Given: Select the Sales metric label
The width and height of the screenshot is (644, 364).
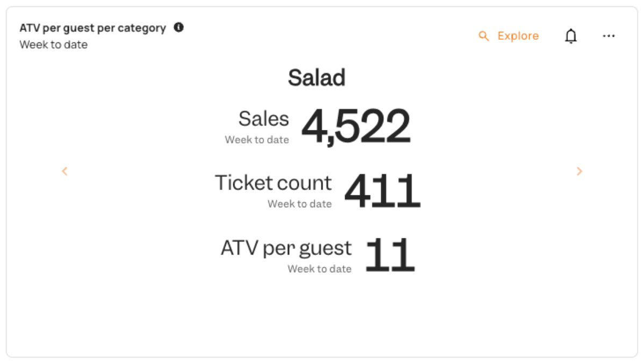Looking at the screenshot, I should (264, 119).
